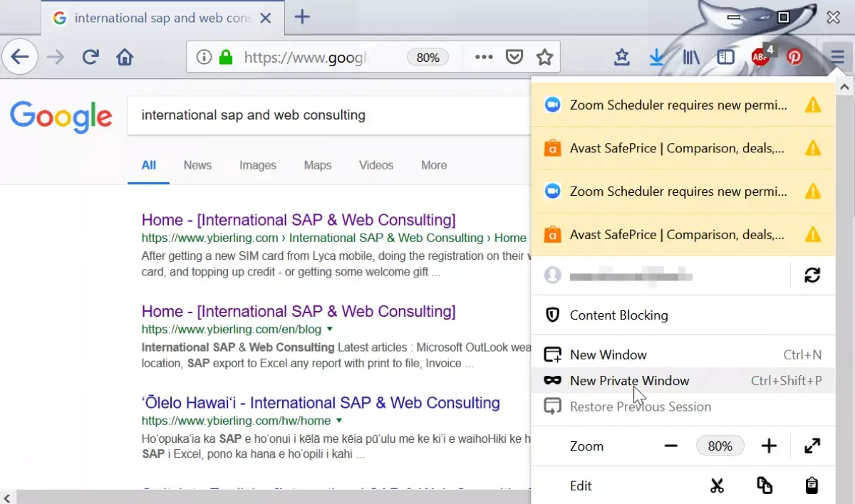Viewport: 855px width, 504px height.
Task: Open the Adblock Plus extension icon
Action: click(760, 57)
